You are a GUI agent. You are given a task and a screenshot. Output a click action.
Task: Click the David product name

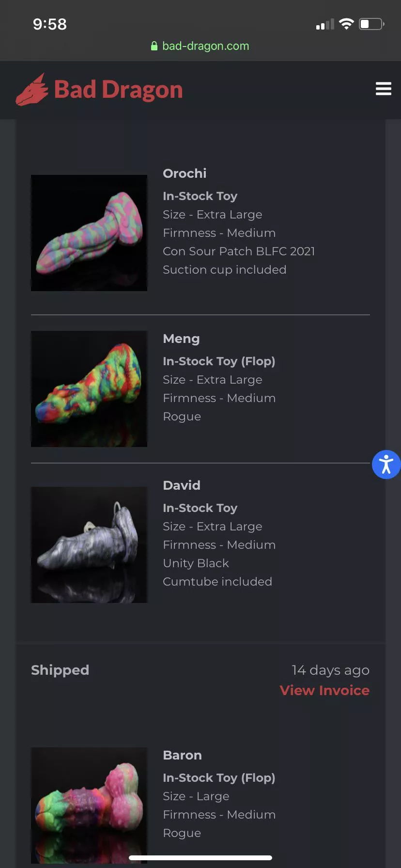click(x=182, y=485)
